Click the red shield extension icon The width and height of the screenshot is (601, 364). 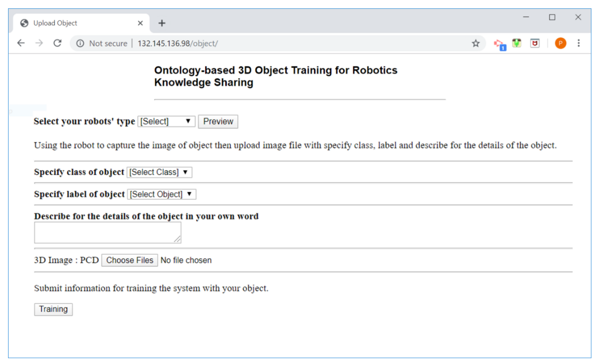[x=534, y=43]
